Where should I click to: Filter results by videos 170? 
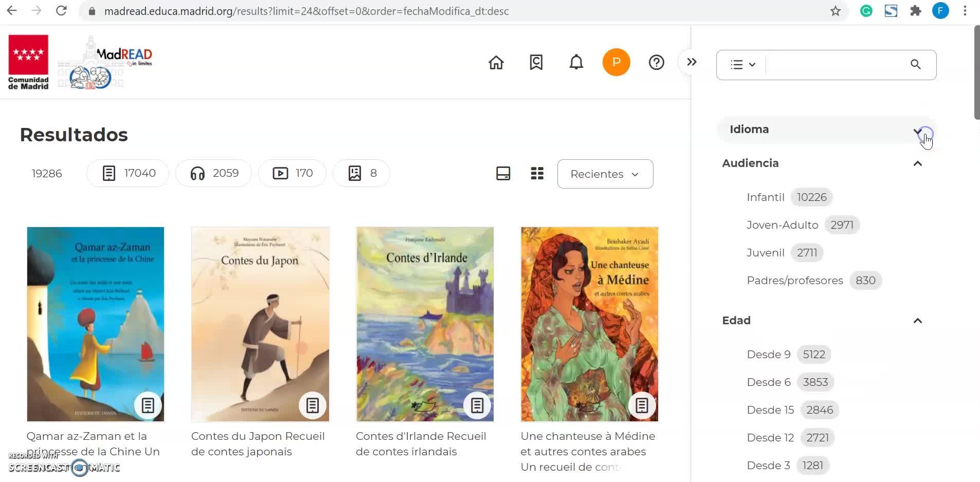pyautogui.click(x=292, y=174)
